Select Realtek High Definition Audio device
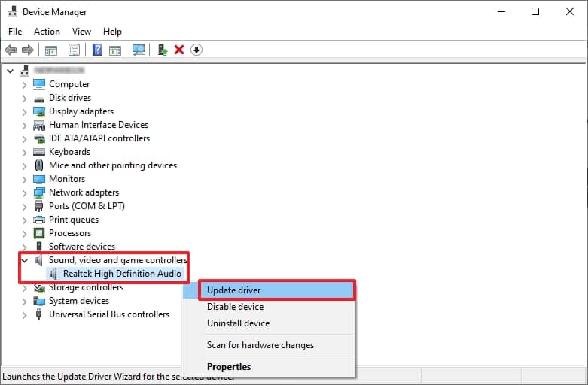This screenshot has width=588, height=385. [122, 274]
